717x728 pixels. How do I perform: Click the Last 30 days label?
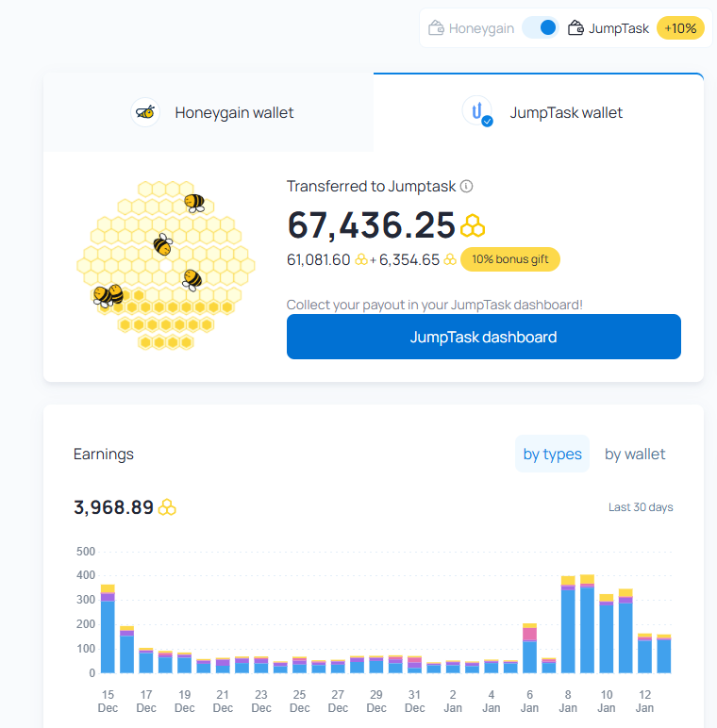click(641, 507)
